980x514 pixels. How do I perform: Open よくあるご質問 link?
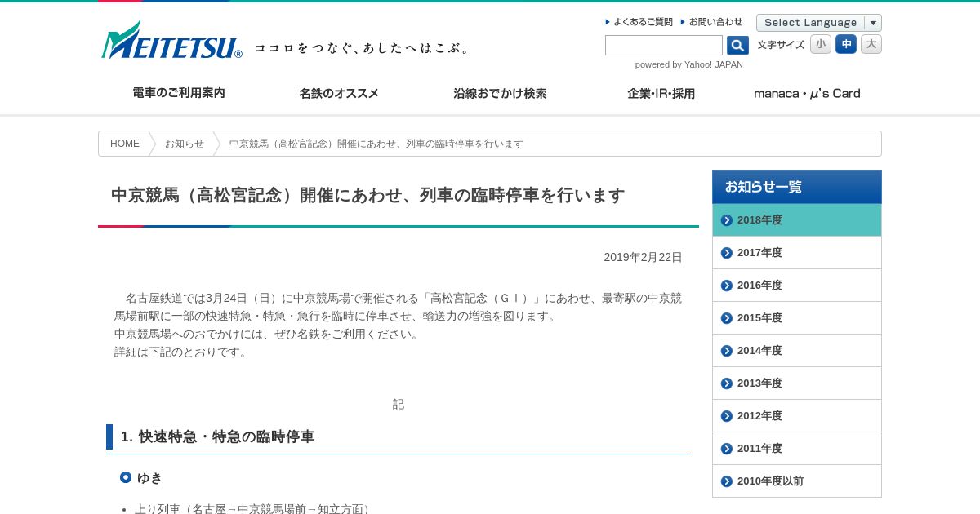point(643,22)
